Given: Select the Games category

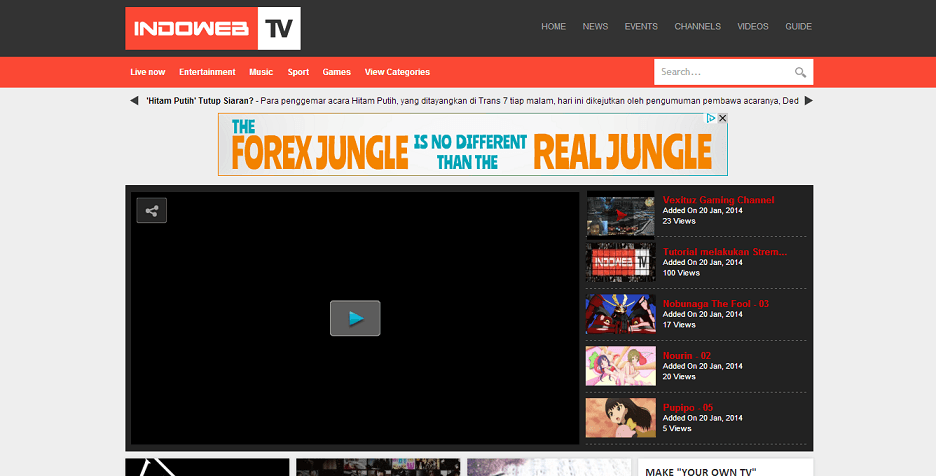Looking at the screenshot, I should [x=337, y=72].
